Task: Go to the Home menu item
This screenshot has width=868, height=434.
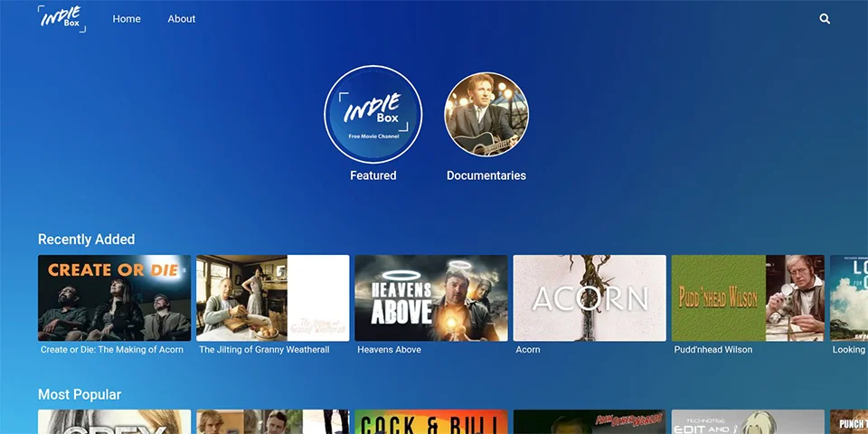Action: pos(127,19)
